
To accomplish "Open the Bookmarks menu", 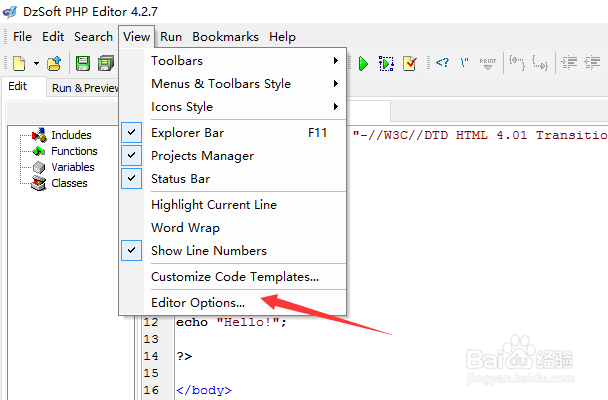I will [225, 37].
